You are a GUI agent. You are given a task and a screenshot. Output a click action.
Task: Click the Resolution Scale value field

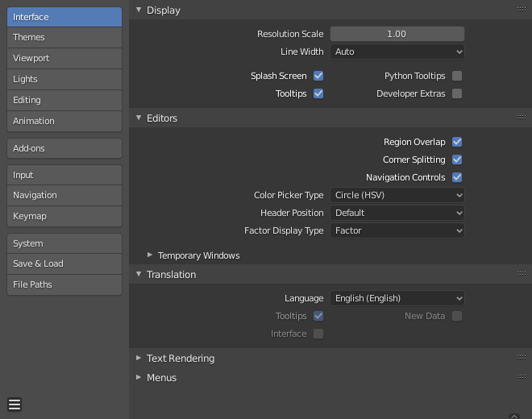(x=397, y=34)
